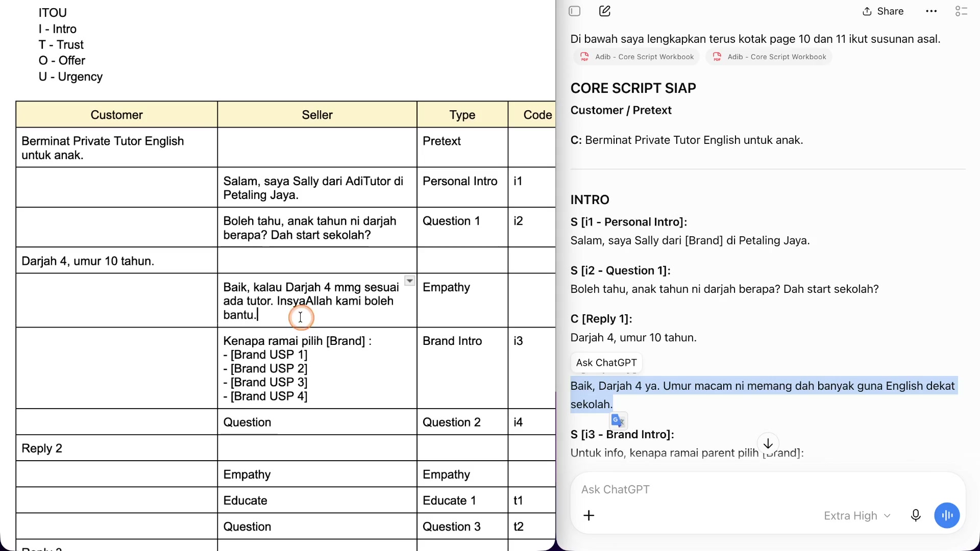The width and height of the screenshot is (980, 551).
Task: Add attachment with the plus icon
Action: (x=589, y=515)
